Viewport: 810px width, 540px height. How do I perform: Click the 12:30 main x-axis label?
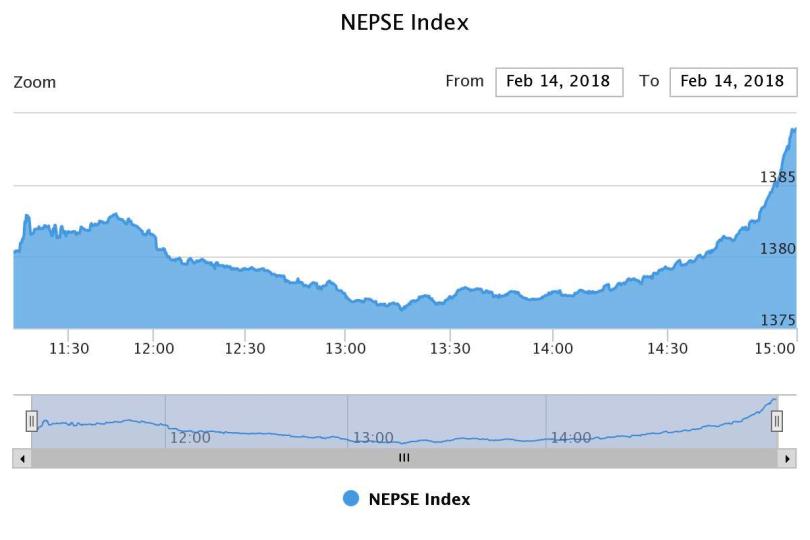coord(245,348)
